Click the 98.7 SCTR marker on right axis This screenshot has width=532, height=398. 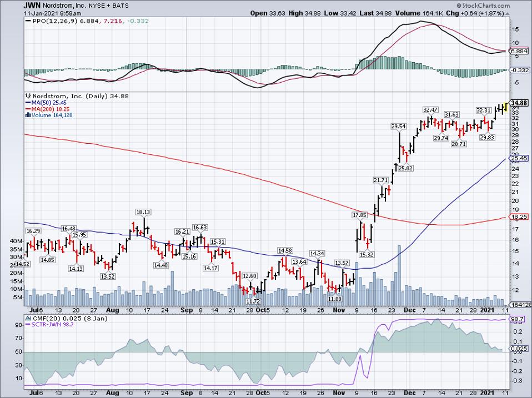[x=517, y=319]
